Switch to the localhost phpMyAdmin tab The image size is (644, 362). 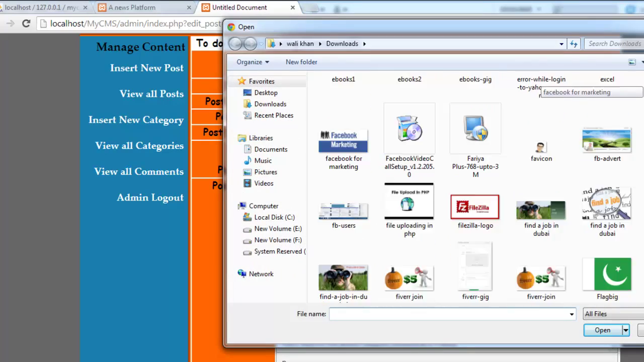pyautogui.click(x=45, y=8)
